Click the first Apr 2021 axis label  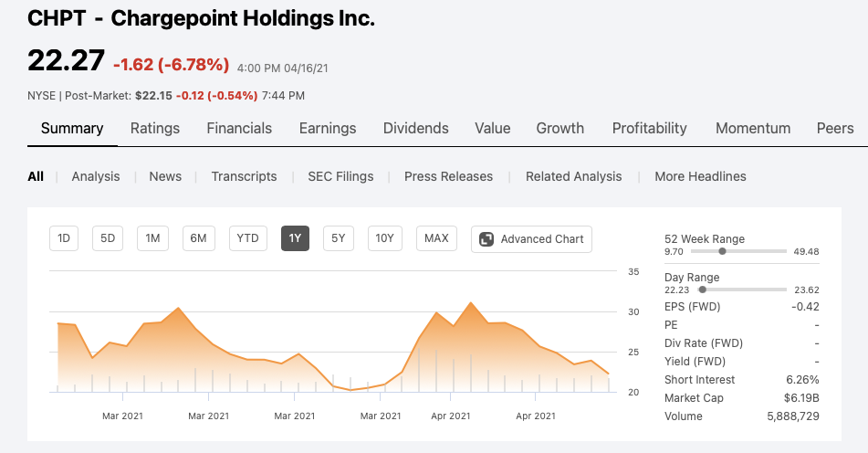(451, 416)
